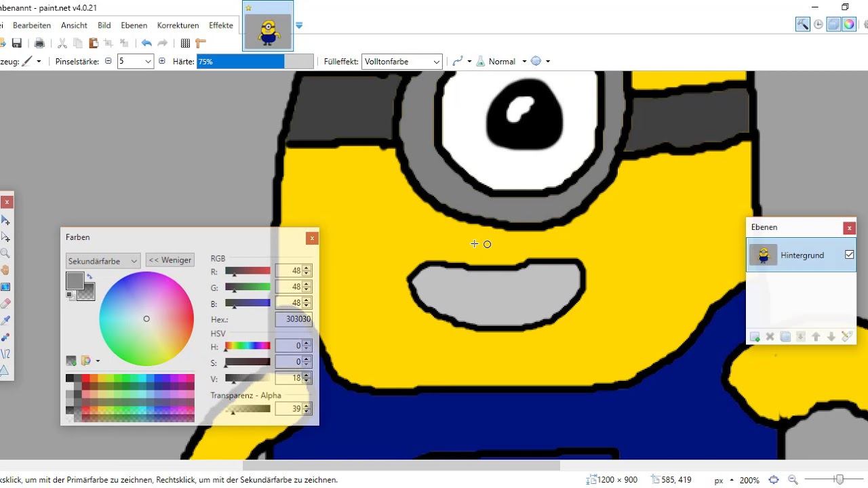Decrease brush width with minus button
Screen dimensions: 868x488
(108, 61)
